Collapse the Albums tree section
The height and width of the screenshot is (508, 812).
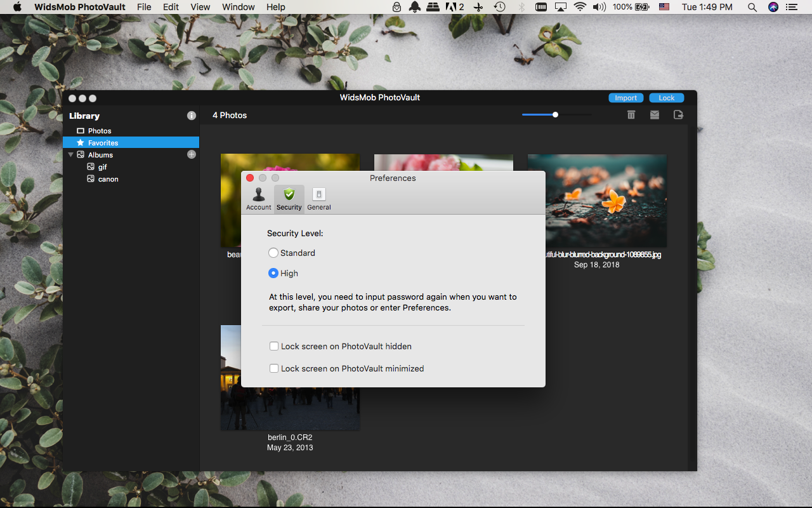(70, 154)
